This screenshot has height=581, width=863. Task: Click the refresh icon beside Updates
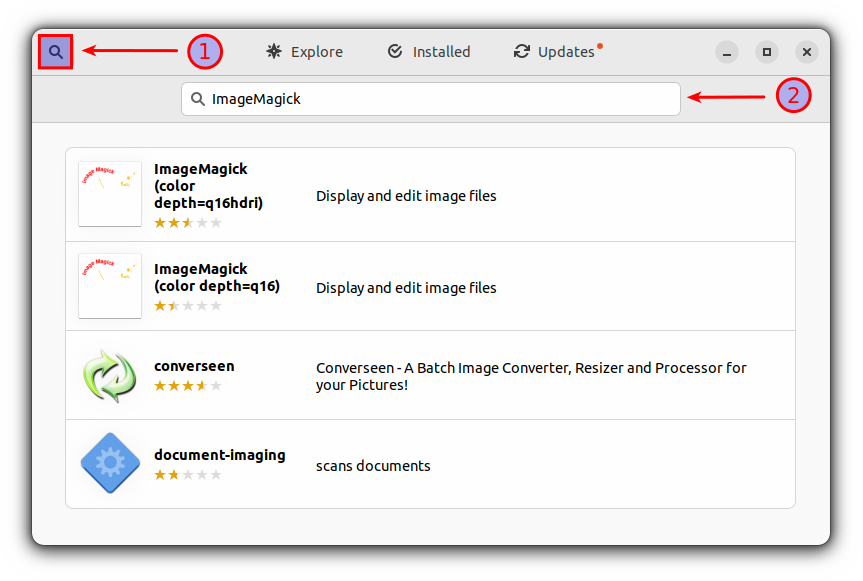pos(520,51)
